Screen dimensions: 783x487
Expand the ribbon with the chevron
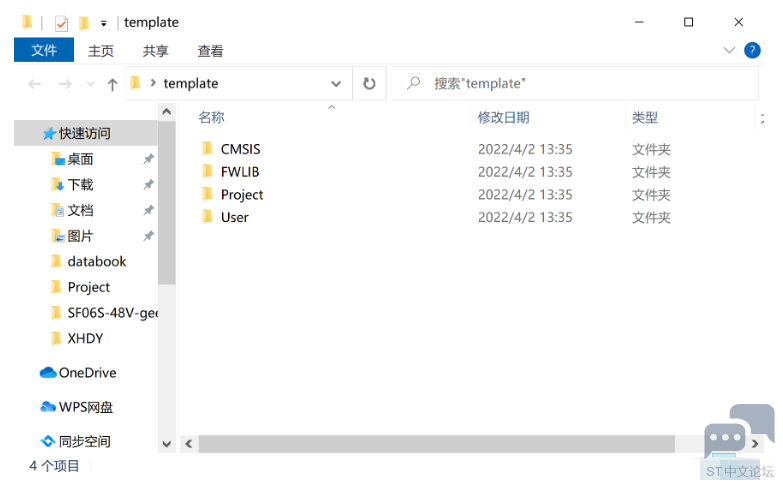tap(729, 50)
